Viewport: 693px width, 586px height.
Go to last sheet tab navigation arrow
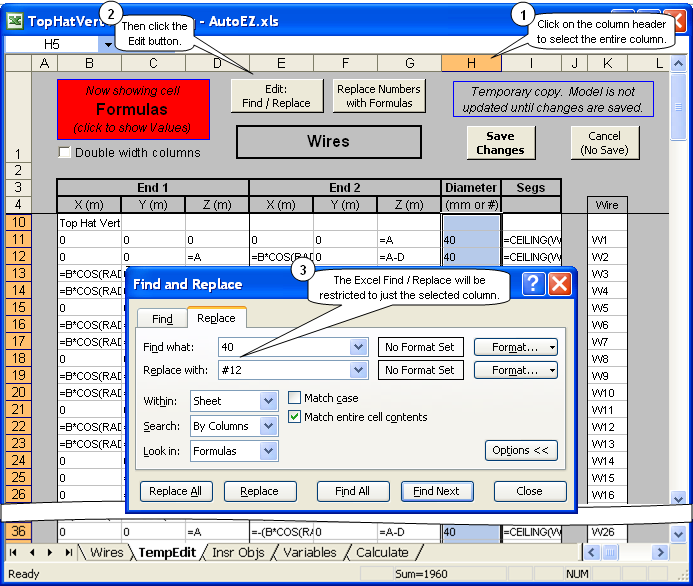[68, 552]
